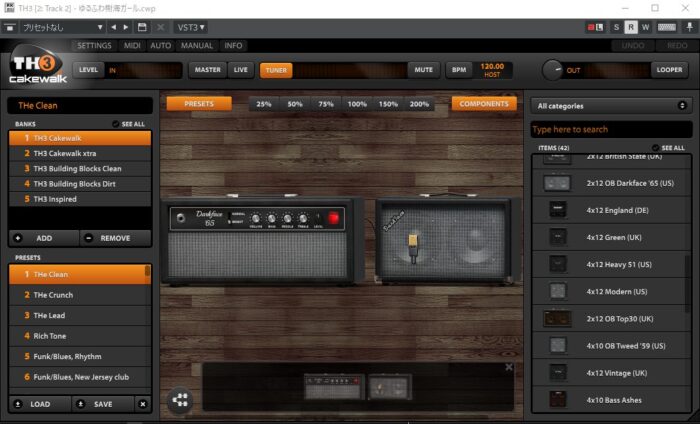Close the signal chain overview strip
Screen dimensions: 700x424
pos(508,367)
